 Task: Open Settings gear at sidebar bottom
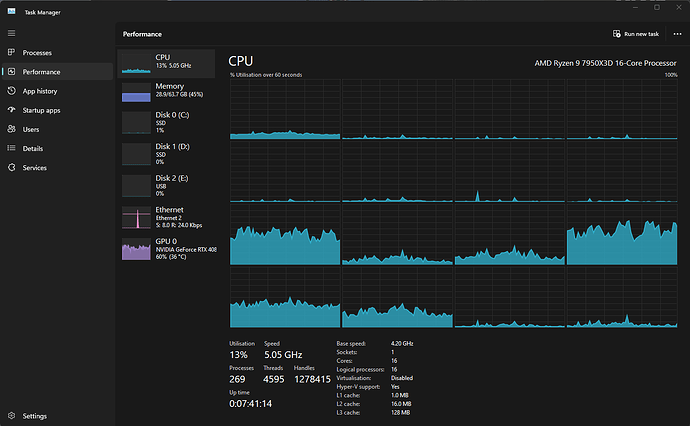pos(11,415)
